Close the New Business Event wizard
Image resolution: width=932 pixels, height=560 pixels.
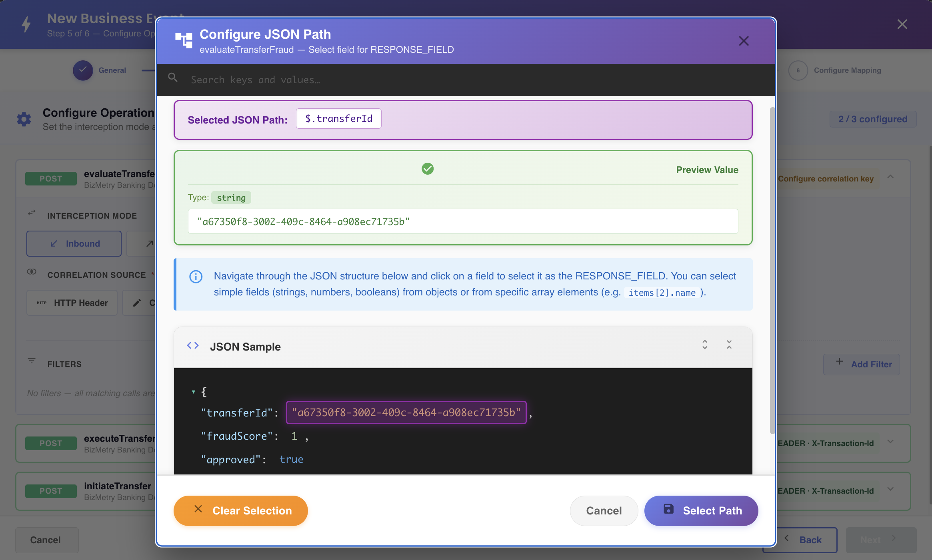[902, 24]
